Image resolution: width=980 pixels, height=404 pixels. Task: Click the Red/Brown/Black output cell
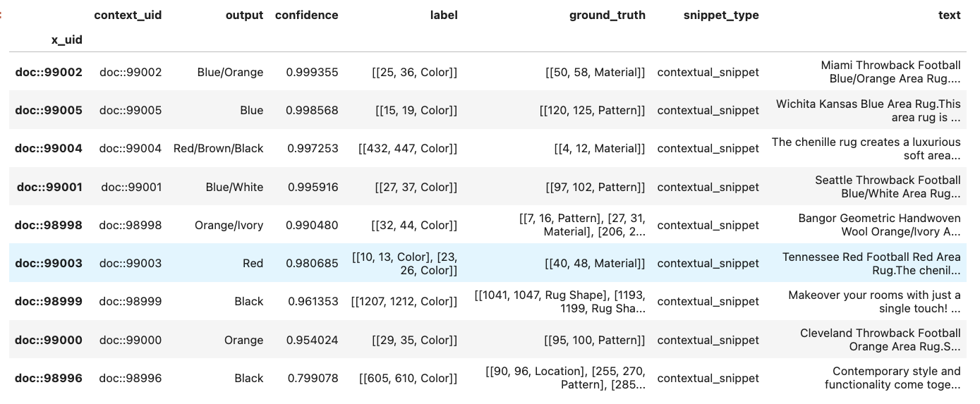pyautogui.click(x=218, y=148)
